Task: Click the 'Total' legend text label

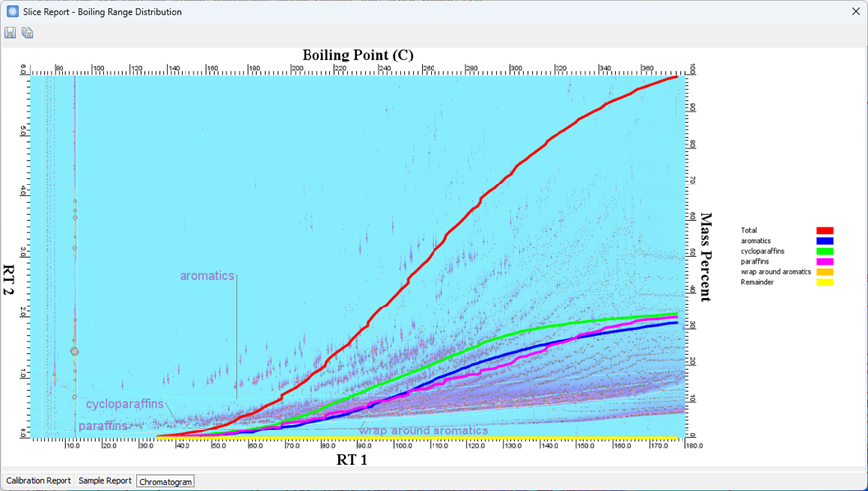Action: [751, 230]
